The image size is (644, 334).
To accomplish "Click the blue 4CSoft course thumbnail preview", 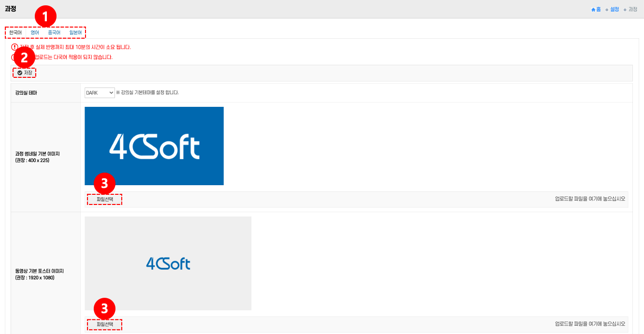I will [154, 146].
